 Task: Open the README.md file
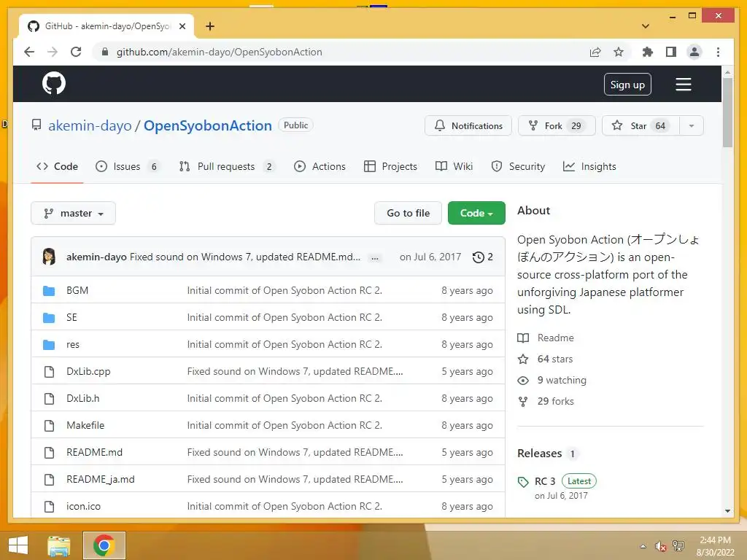(94, 452)
